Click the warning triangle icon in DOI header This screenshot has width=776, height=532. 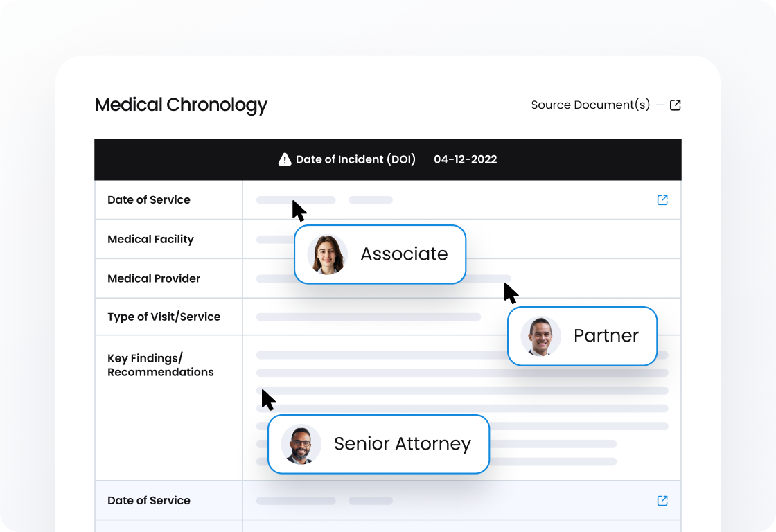285,159
